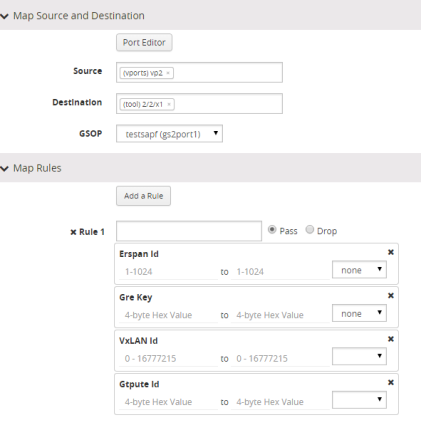Collapse the Map Source and Destination section
Screen dimensions: 421x425
pyautogui.click(x=5, y=16)
